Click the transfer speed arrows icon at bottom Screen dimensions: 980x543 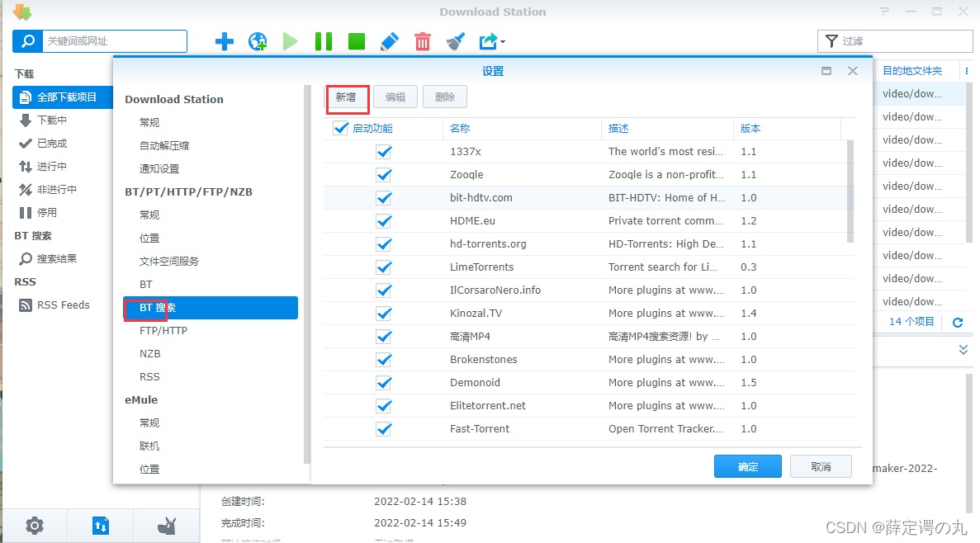click(x=101, y=526)
